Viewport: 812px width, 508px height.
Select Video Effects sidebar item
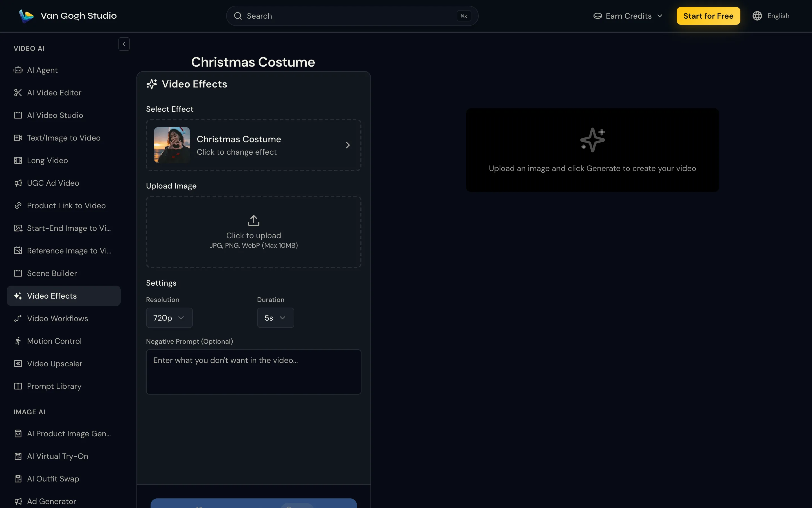pyautogui.click(x=63, y=296)
